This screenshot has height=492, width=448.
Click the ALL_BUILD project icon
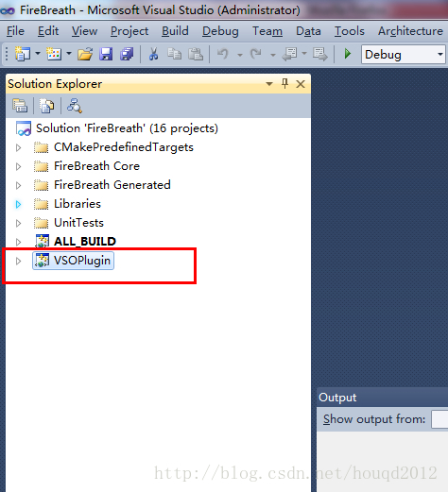pyautogui.click(x=43, y=242)
